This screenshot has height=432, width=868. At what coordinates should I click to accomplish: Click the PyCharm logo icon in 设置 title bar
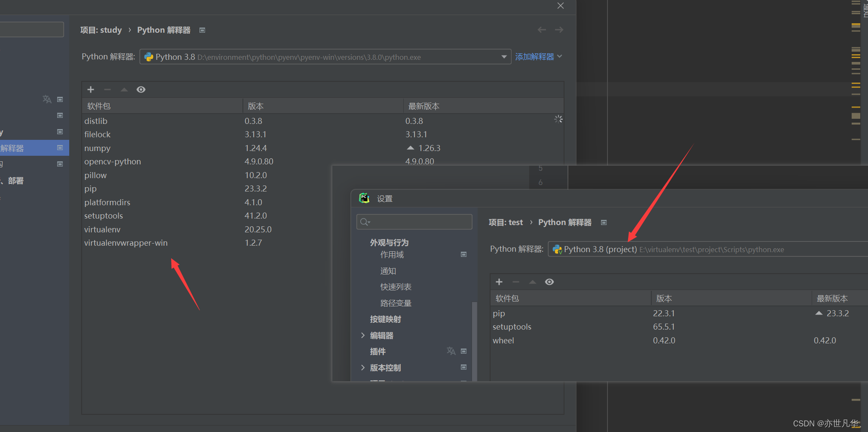coord(364,198)
